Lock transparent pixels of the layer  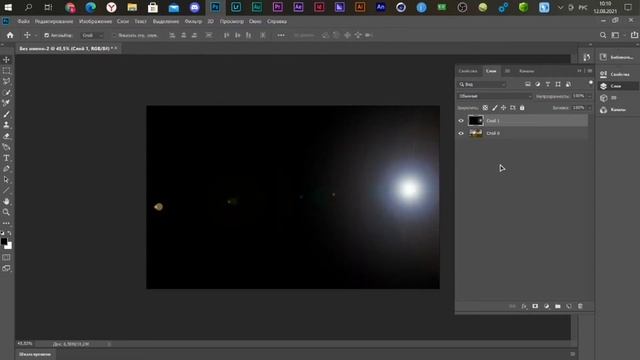[x=485, y=108]
